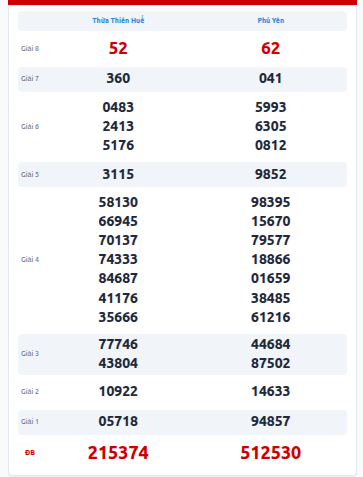Select Giải 6 number 6305
This screenshot has width=363, height=477.
tap(271, 126)
